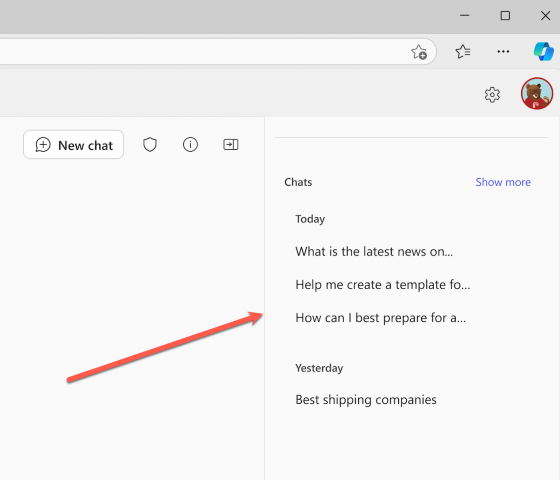Image resolution: width=560 pixels, height=480 pixels.
Task: Open chat 'Best shipping companies'
Action: pos(366,400)
